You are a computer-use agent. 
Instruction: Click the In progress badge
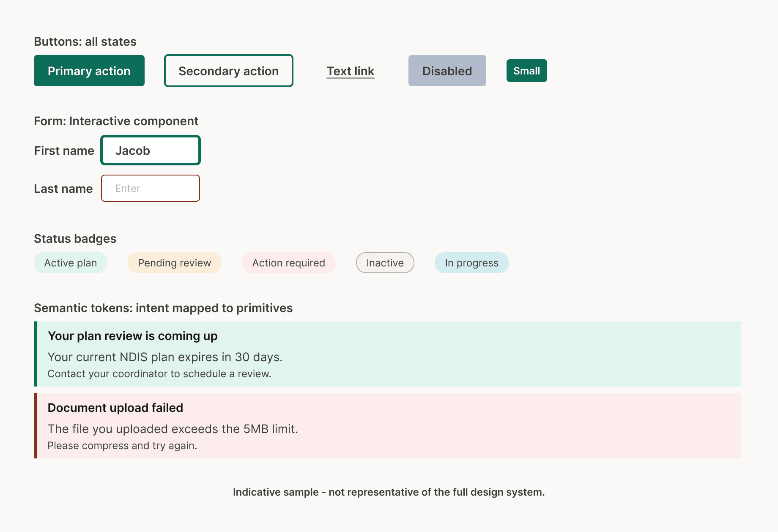click(x=472, y=263)
